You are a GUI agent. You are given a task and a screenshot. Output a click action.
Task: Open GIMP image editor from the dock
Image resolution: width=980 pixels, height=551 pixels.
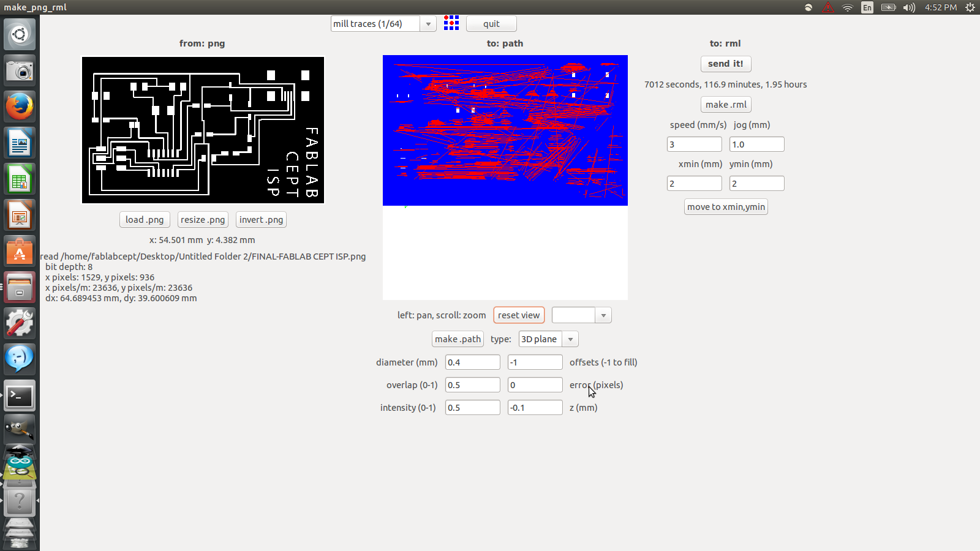[x=20, y=430]
